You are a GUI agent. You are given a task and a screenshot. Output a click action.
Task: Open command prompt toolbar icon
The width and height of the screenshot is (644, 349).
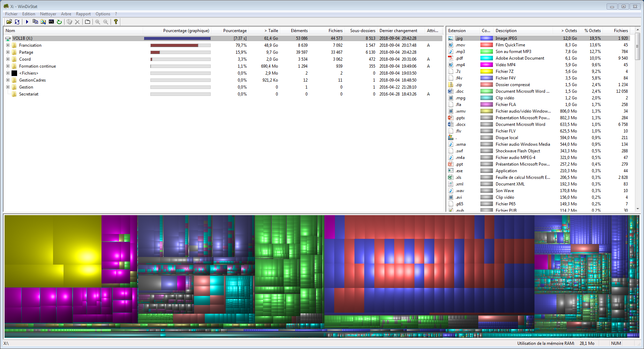(x=51, y=22)
